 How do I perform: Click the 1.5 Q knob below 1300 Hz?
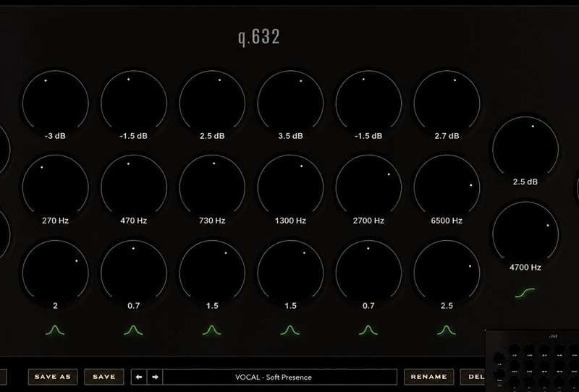pos(290,273)
